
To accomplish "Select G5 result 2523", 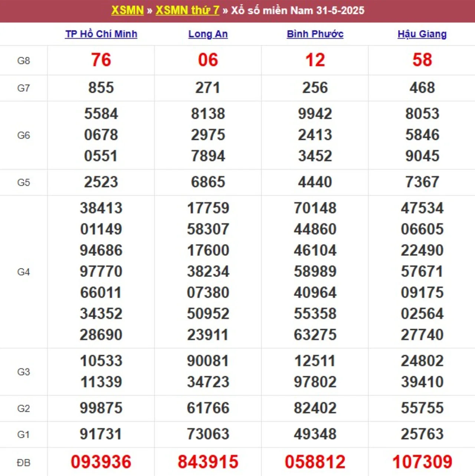I will pyautogui.click(x=101, y=182).
